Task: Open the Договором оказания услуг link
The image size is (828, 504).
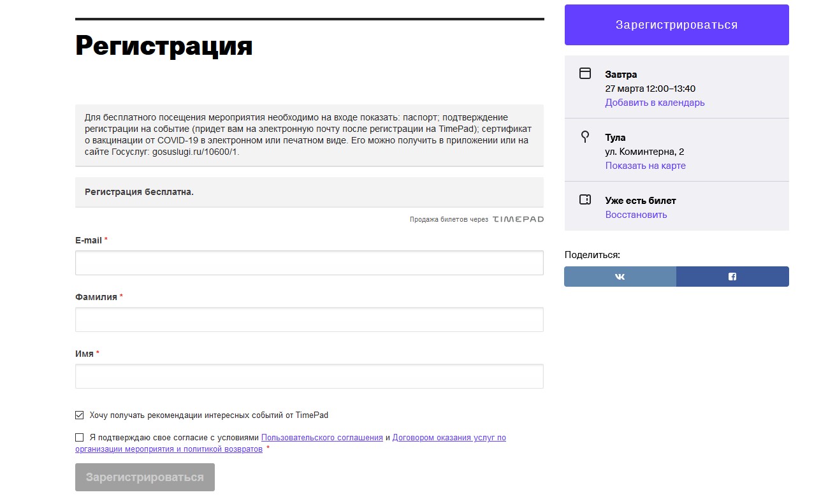Action: pos(449,438)
